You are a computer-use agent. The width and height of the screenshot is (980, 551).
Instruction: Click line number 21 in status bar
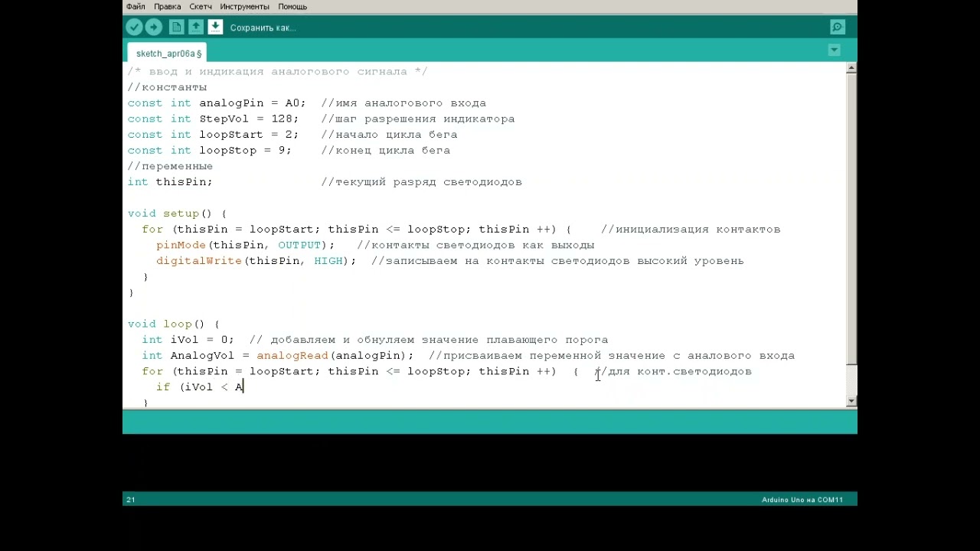(x=131, y=500)
